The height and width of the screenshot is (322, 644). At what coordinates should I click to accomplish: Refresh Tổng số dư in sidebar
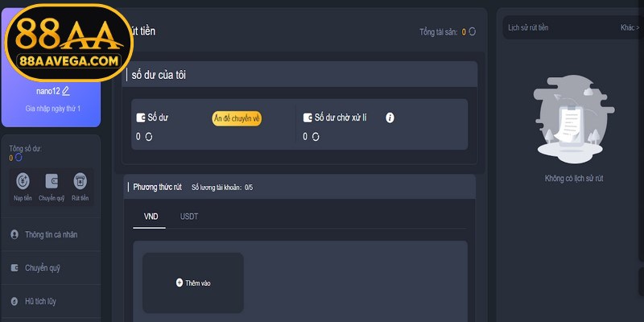(19, 158)
